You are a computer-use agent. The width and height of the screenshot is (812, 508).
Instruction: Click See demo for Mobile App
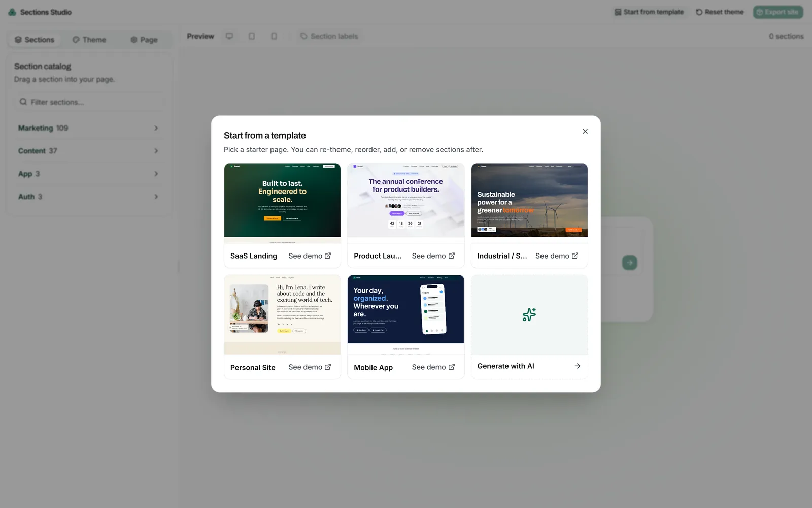[x=433, y=367]
